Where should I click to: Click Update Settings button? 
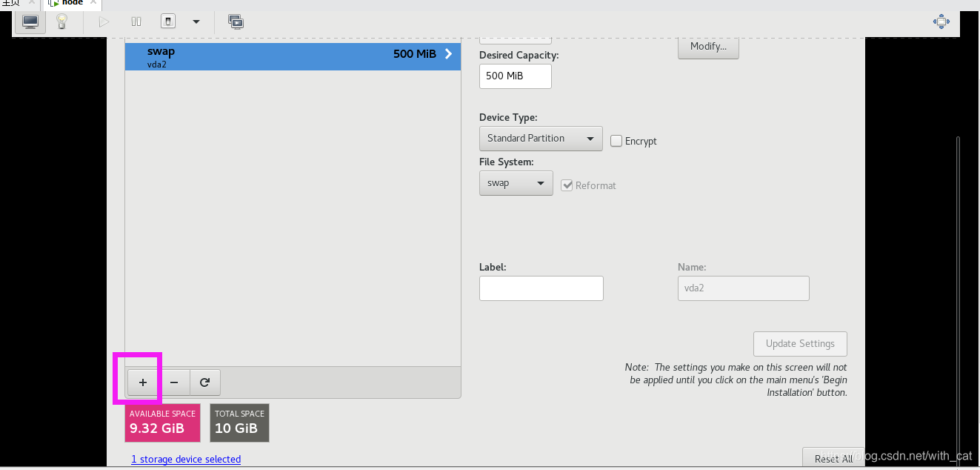801,344
